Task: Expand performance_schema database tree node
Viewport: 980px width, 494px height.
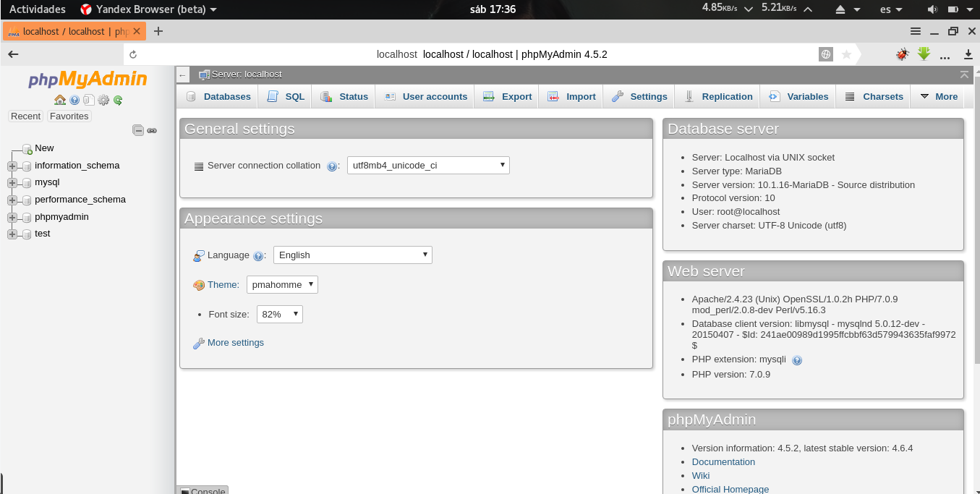Action: (12, 200)
